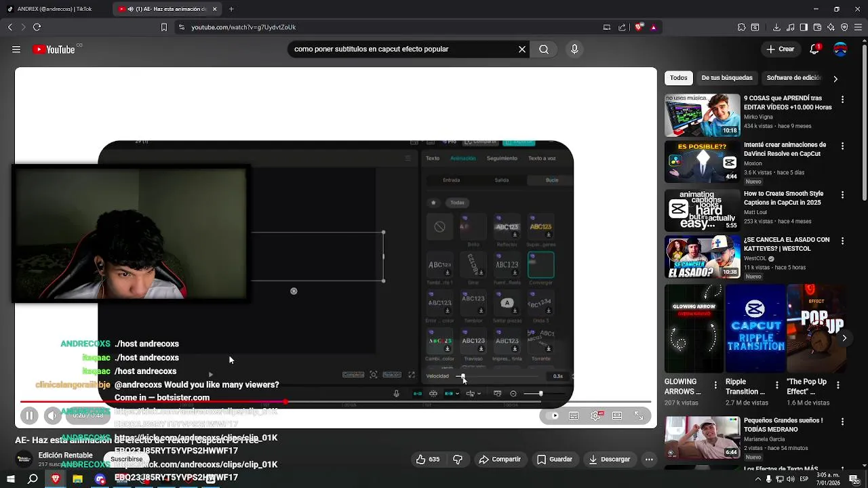Reload the page
This screenshot has width=868, height=488.
37,27
